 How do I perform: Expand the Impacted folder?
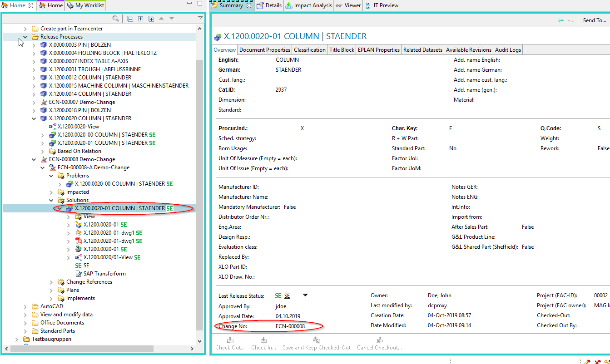52,192
